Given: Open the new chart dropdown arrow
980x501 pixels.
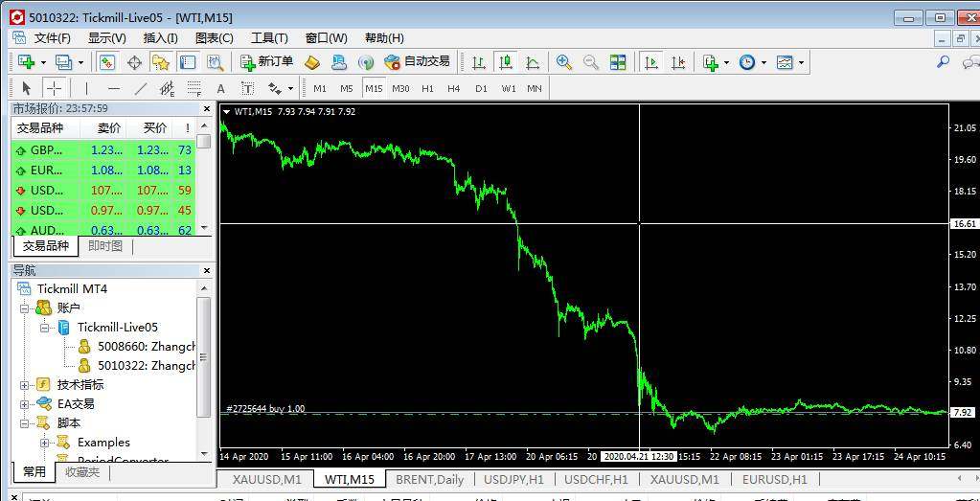Looking at the screenshot, I should point(43,62).
